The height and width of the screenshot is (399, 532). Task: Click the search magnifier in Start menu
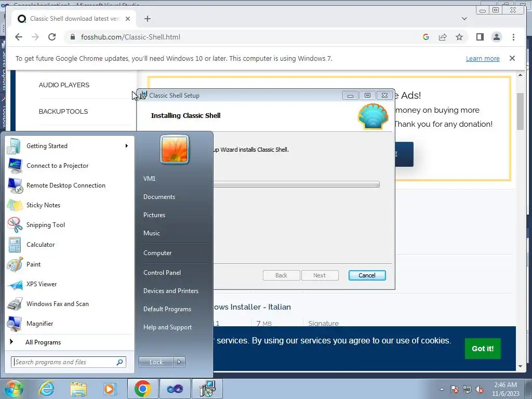(119, 362)
